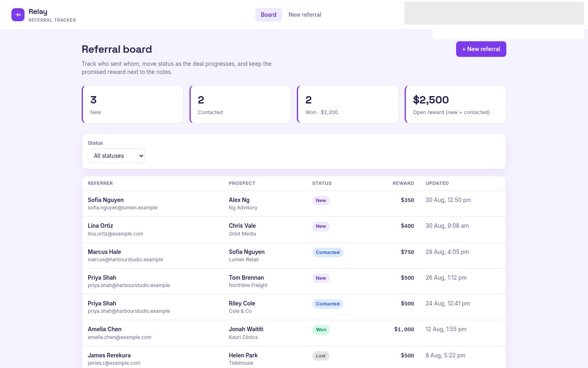The image size is (588, 368).
Task: Click referrer name James Rerekura
Action: pyautogui.click(x=109, y=355)
